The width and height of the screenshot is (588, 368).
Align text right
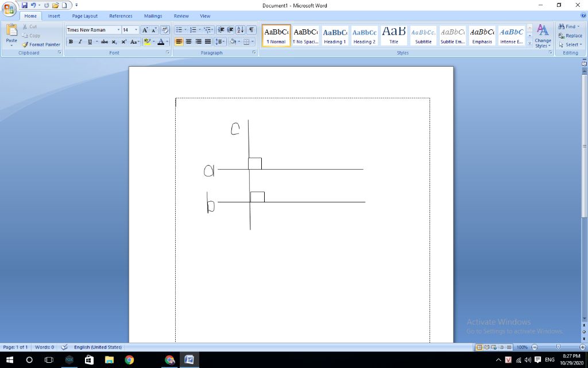198,41
